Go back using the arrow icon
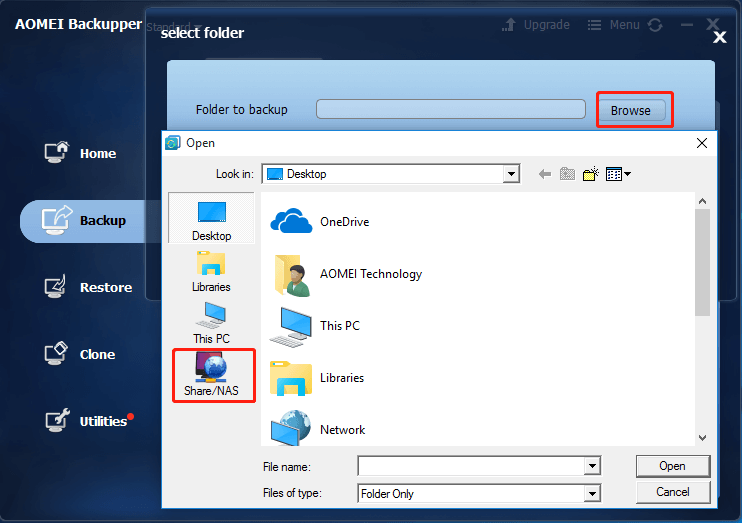 pyautogui.click(x=545, y=174)
